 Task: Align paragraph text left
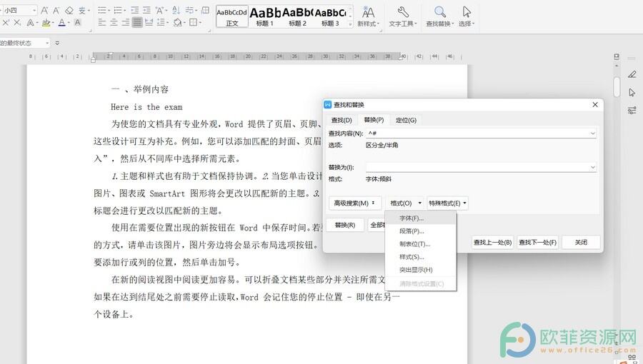pos(102,23)
